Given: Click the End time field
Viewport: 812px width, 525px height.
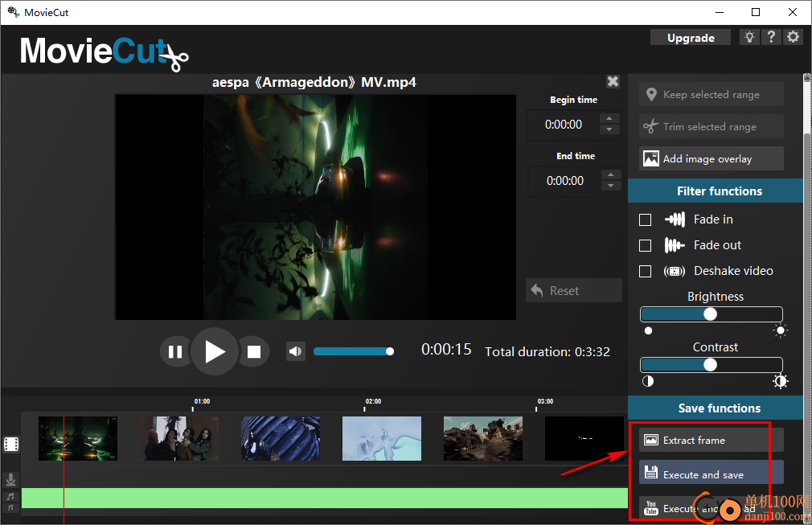Looking at the screenshot, I should (x=565, y=181).
